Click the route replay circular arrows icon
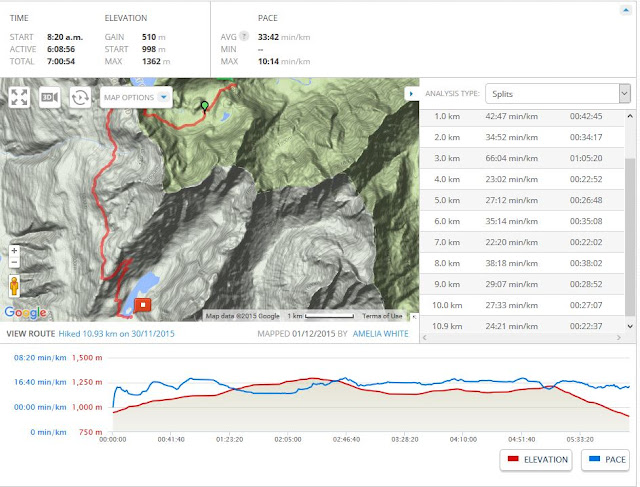 (80, 97)
